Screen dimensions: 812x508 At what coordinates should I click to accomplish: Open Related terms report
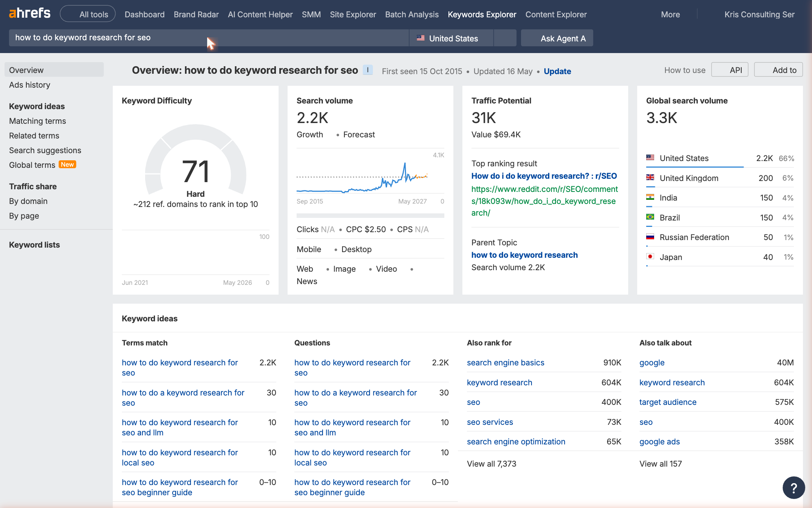pyautogui.click(x=34, y=135)
